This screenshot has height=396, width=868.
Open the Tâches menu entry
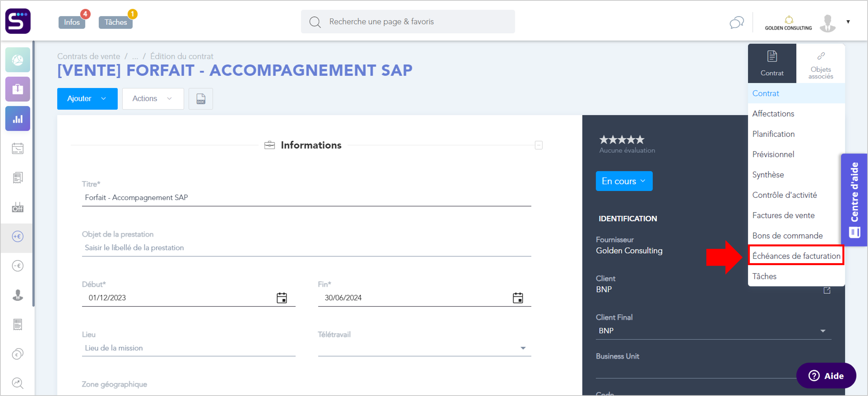(796, 276)
